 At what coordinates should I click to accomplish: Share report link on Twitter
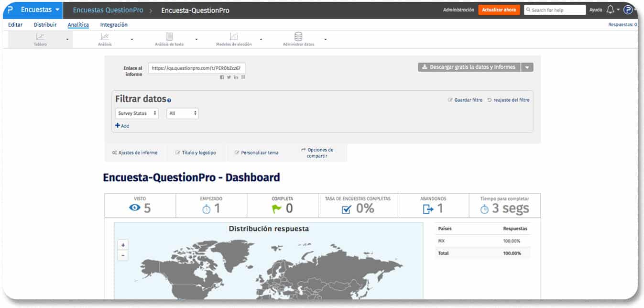229,77
